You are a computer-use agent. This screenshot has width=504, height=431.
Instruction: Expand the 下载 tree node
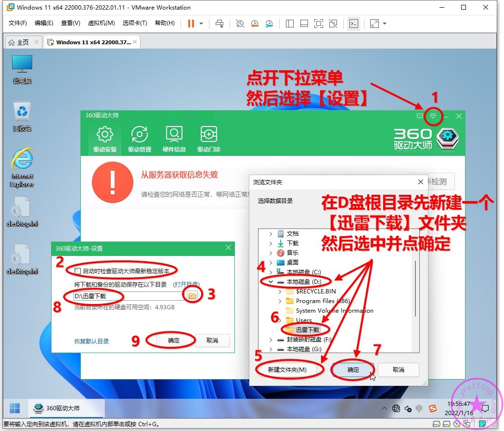pos(271,243)
